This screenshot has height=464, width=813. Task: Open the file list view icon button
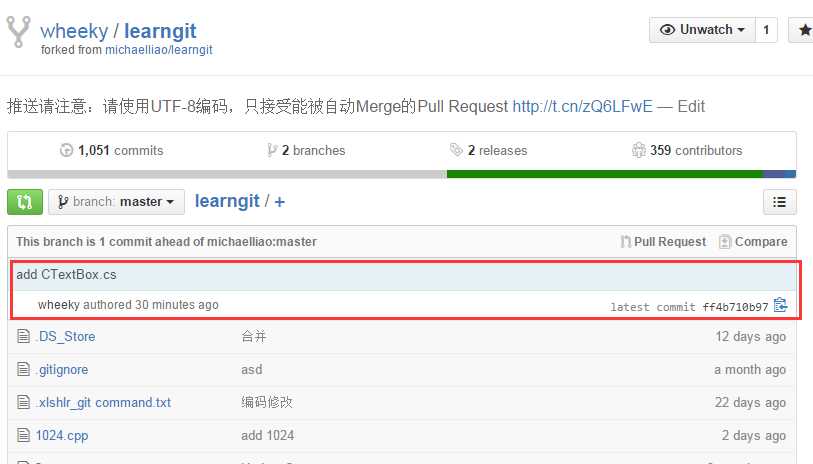[779, 202]
